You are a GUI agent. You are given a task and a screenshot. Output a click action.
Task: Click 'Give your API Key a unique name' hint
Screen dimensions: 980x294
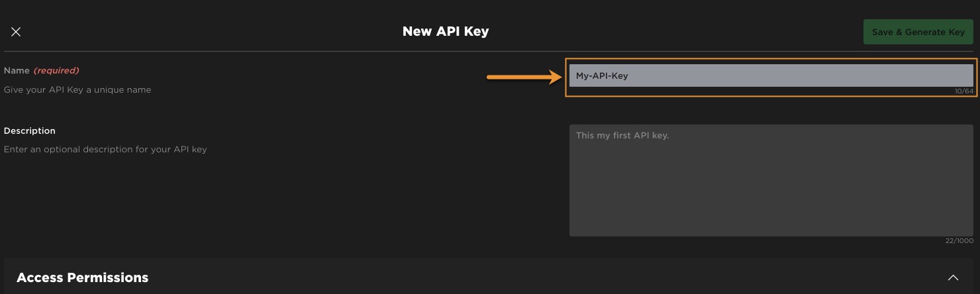coord(77,89)
